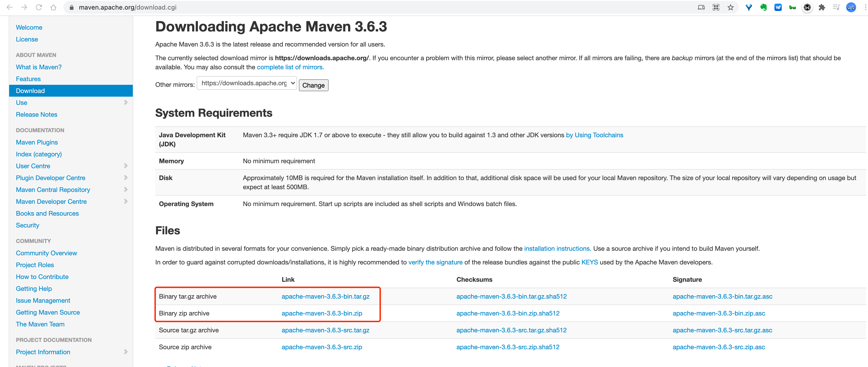Open apache-maven-3.6.3-bin.tar.gz.asc signature
The width and height of the screenshot is (868, 367).
point(722,296)
